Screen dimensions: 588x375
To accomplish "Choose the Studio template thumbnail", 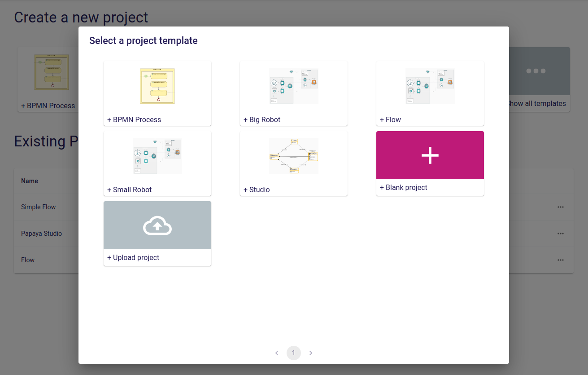I will 294,156.
